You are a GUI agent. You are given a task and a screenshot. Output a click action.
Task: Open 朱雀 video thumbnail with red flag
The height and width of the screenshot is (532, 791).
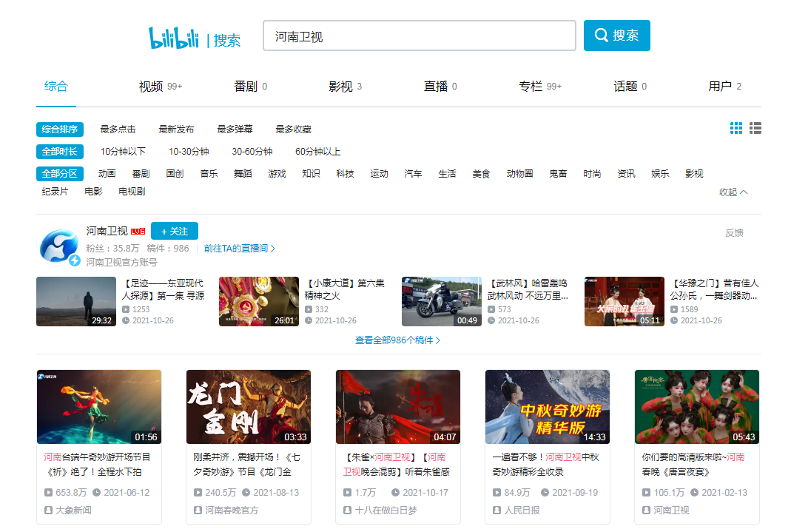tap(398, 407)
